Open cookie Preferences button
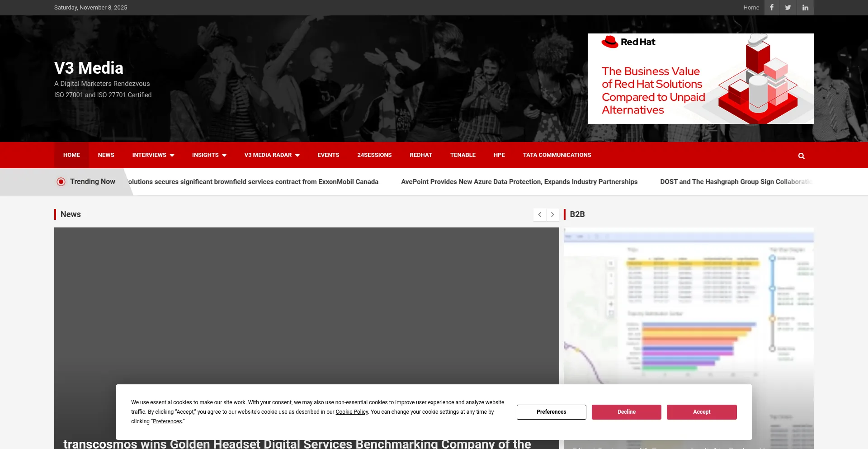868x449 pixels. (x=551, y=412)
